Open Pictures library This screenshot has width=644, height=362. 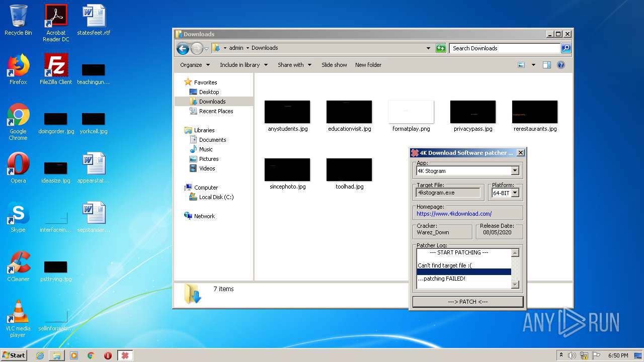point(208,159)
